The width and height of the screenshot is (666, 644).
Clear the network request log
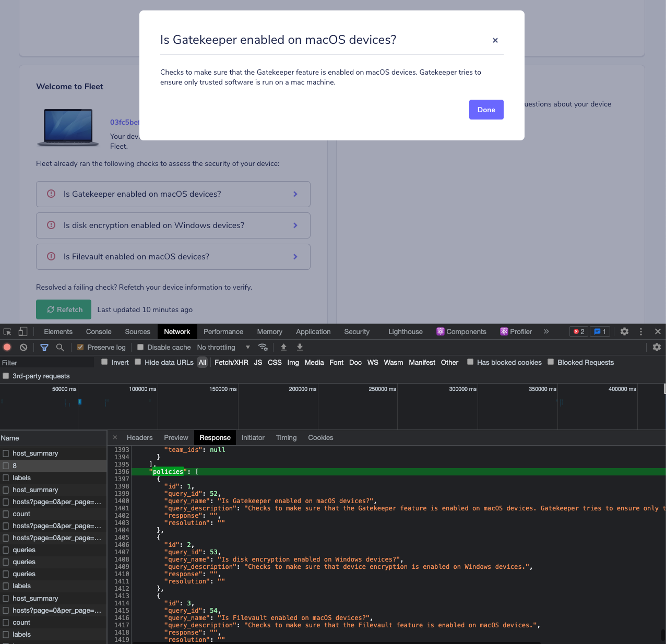(x=23, y=347)
